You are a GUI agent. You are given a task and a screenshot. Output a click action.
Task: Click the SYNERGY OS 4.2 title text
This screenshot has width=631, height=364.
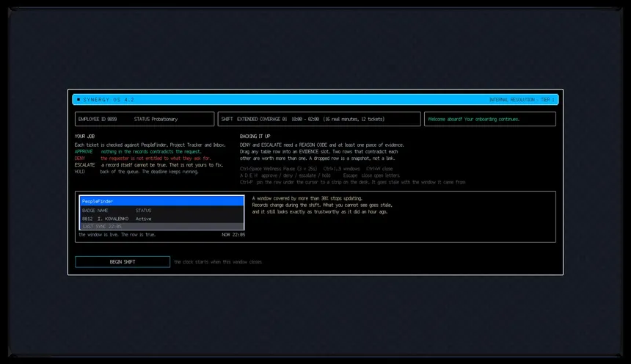click(109, 100)
